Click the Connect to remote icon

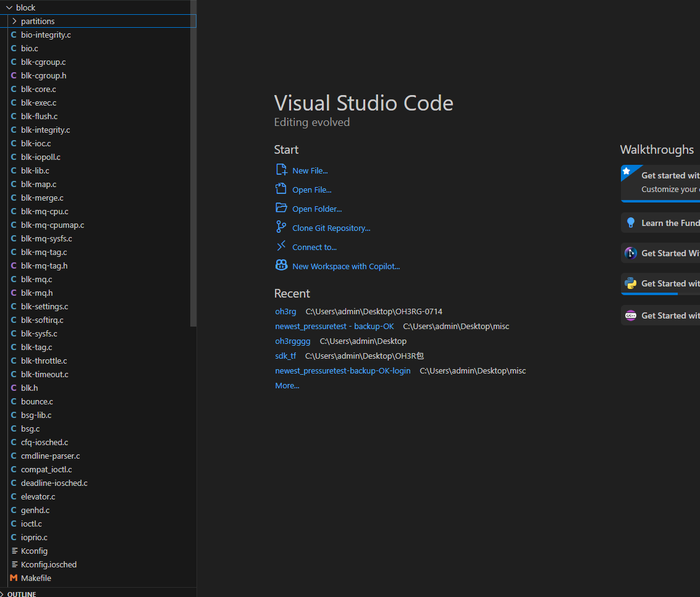pos(281,246)
